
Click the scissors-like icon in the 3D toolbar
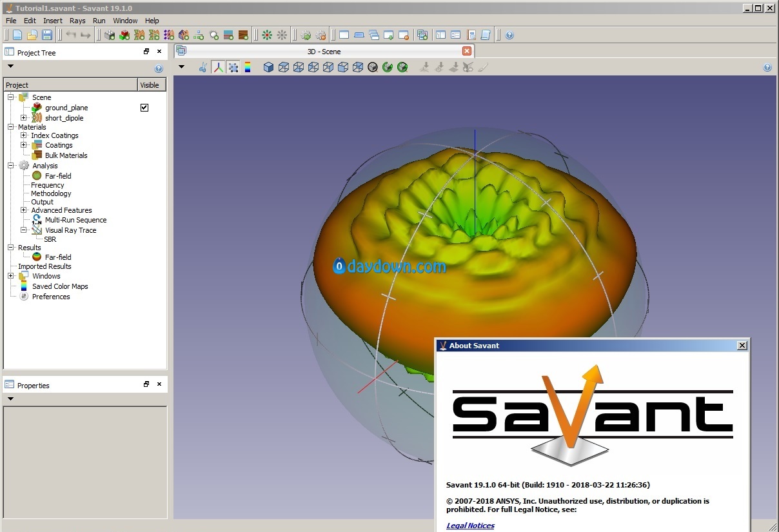click(x=203, y=67)
